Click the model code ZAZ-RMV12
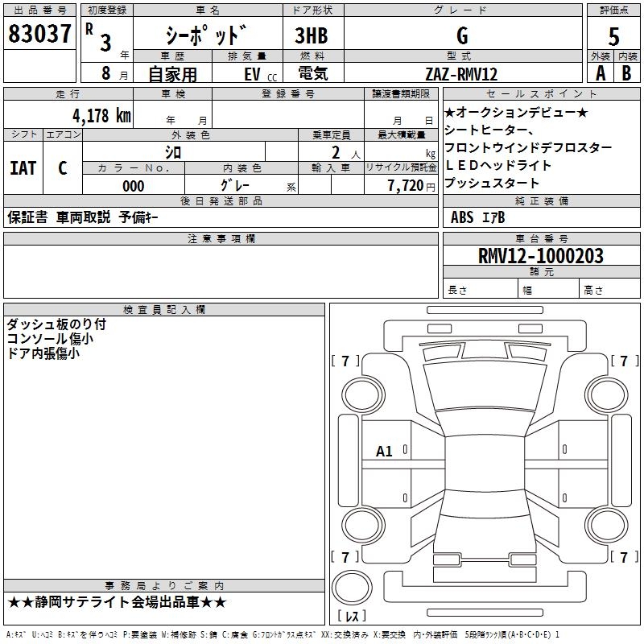The height and width of the screenshot is (644, 644). 462,74
